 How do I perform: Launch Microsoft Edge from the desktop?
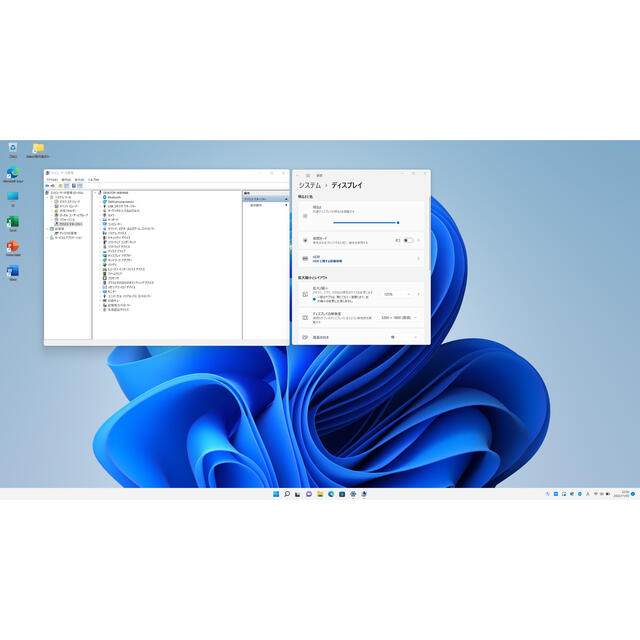pyautogui.click(x=13, y=173)
